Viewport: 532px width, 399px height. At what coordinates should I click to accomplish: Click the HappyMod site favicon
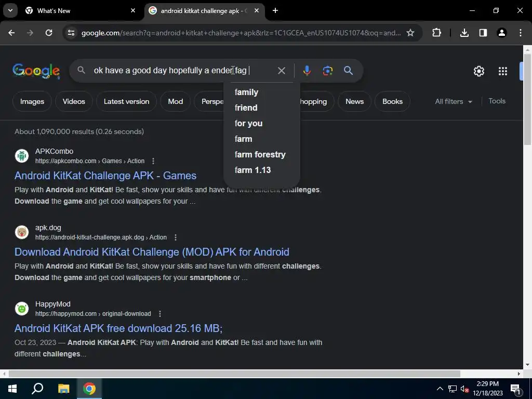22,309
